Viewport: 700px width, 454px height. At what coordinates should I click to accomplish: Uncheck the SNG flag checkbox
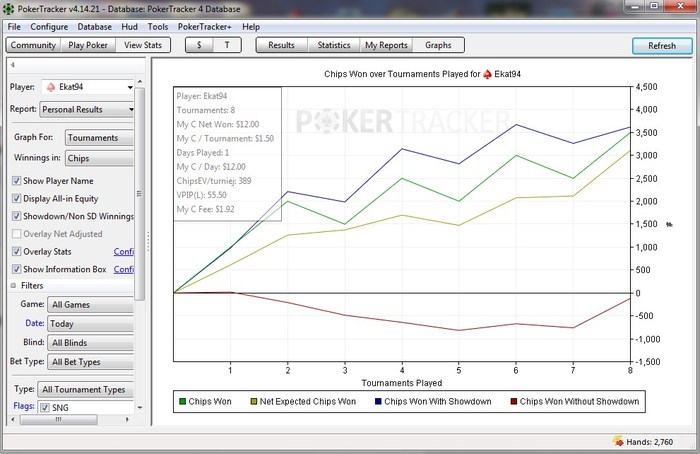click(x=45, y=408)
